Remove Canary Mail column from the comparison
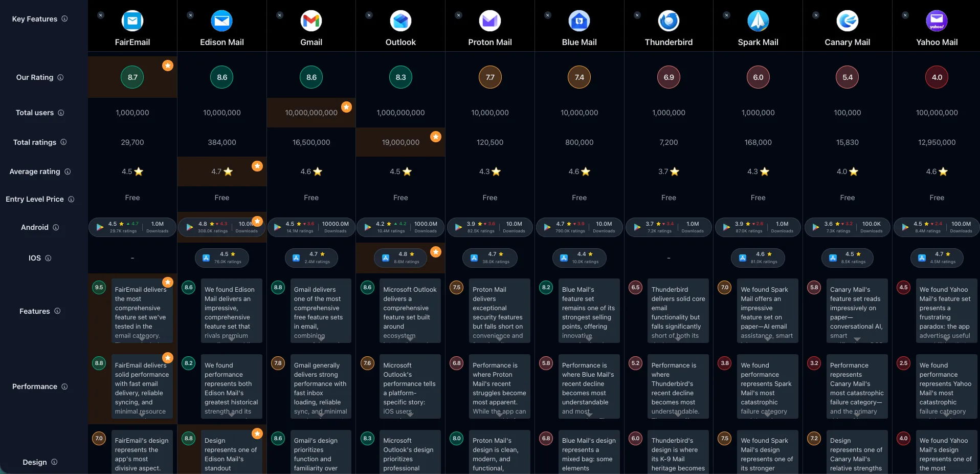 click(816, 15)
